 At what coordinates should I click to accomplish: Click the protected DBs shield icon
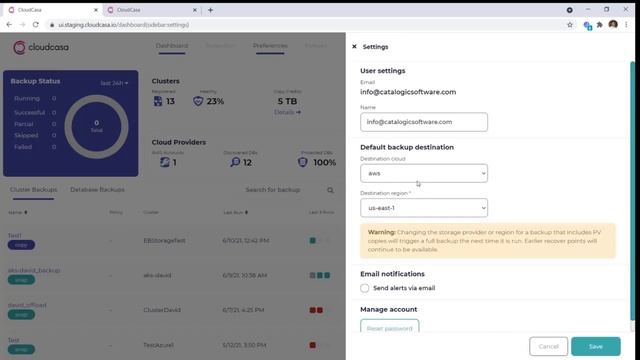(x=302, y=162)
